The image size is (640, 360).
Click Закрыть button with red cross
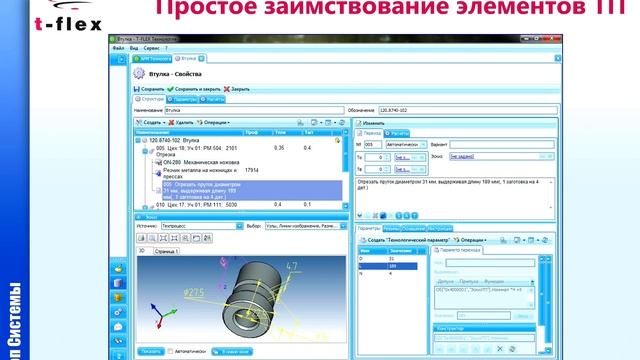[x=237, y=89]
